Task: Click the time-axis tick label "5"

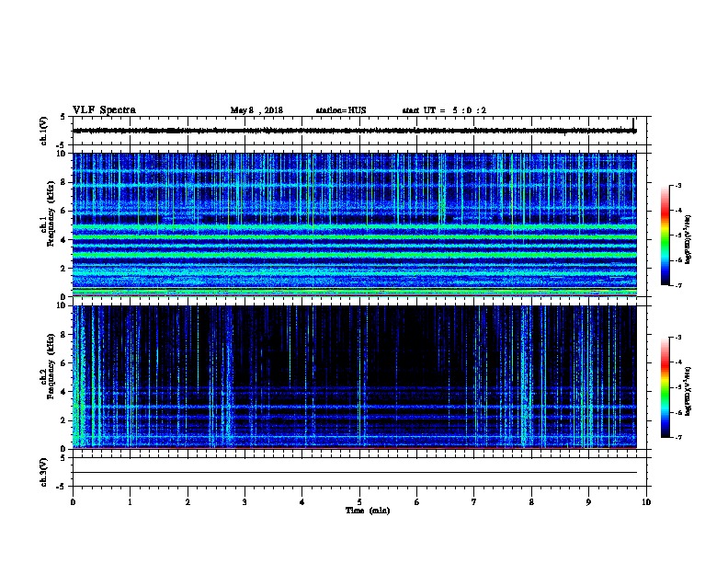Action: pyautogui.click(x=359, y=501)
